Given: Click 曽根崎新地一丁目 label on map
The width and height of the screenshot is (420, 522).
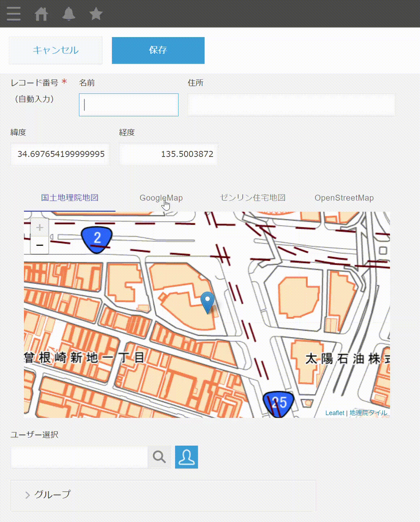Looking at the screenshot, I should point(85,358).
